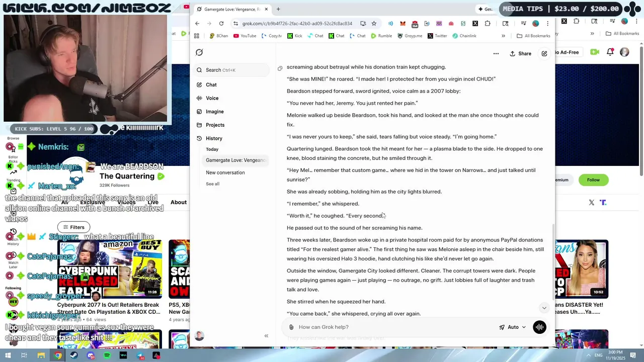Click the Grok conversation scrollbar
The image size is (644, 362).
coord(552,261)
